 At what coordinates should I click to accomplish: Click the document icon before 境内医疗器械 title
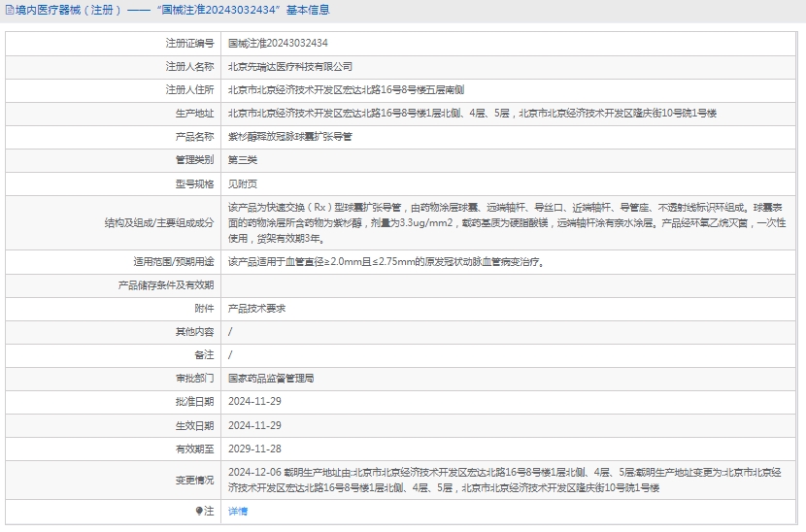7,11
